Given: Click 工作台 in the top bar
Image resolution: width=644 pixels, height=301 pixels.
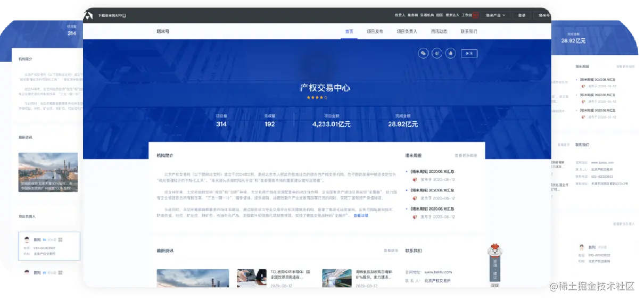Looking at the screenshot, I should [466, 15].
